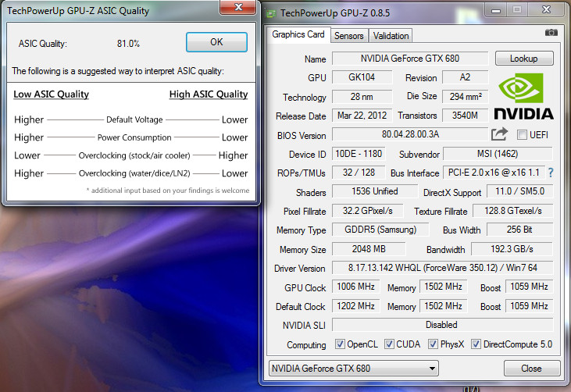Toggle the DirectCompute 5.0 checkbox
Viewport: 571px width, 392px height.
[476, 344]
